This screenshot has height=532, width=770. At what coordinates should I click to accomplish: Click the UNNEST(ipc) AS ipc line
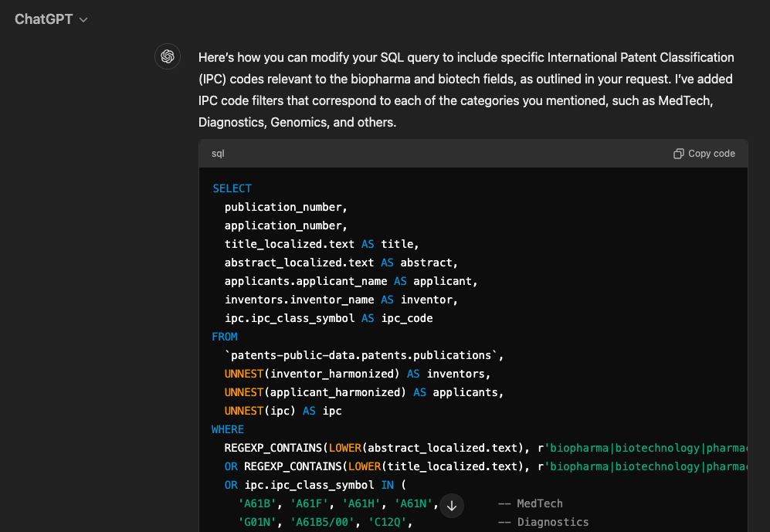(283, 411)
